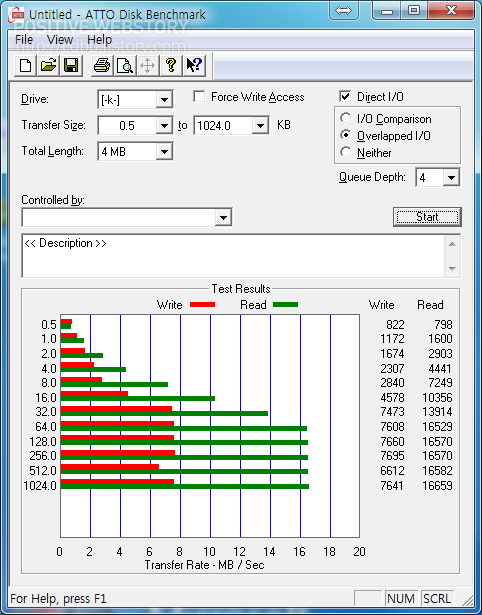Click the red write bar for 512.0 row
Viewport: 482px width, 615px height.
(x=110, y=467)
